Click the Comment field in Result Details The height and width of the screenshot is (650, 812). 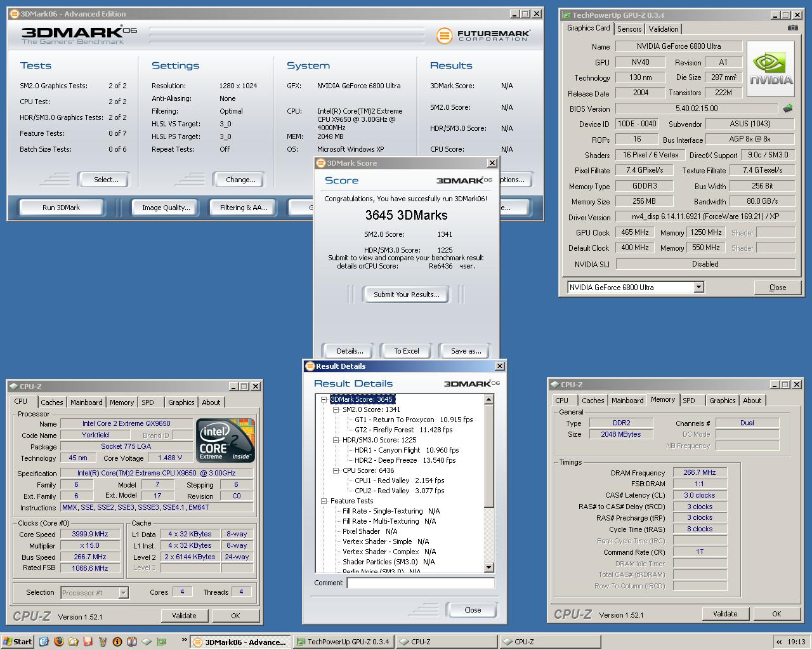(421, 583)
